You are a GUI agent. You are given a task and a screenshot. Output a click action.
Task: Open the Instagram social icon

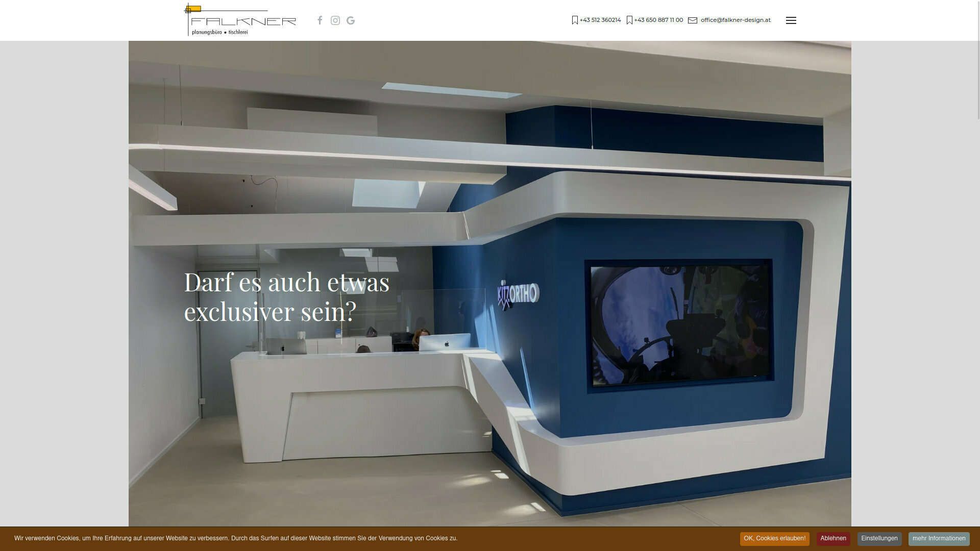coord(335,20)
